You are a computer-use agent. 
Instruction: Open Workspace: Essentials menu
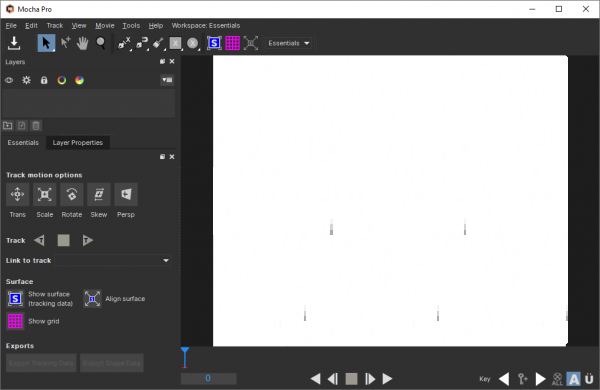[x=206, y=26]
